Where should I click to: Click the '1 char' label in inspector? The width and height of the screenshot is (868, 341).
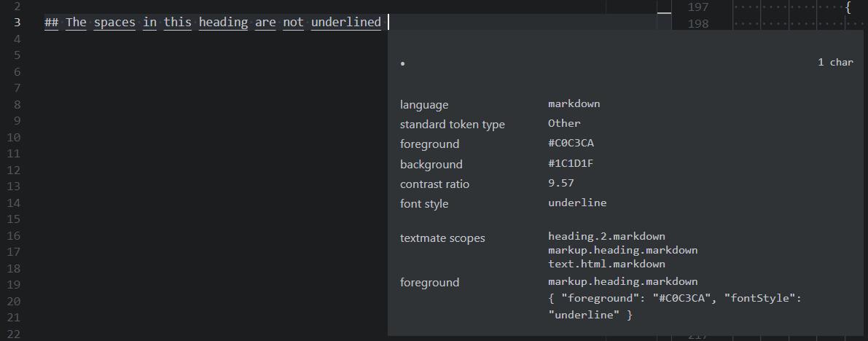point(835,63)
